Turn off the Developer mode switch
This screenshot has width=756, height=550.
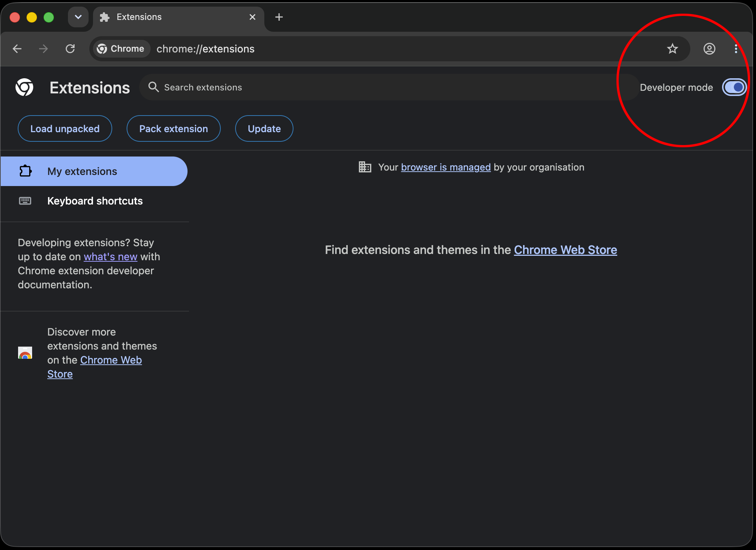click(734, 87)
